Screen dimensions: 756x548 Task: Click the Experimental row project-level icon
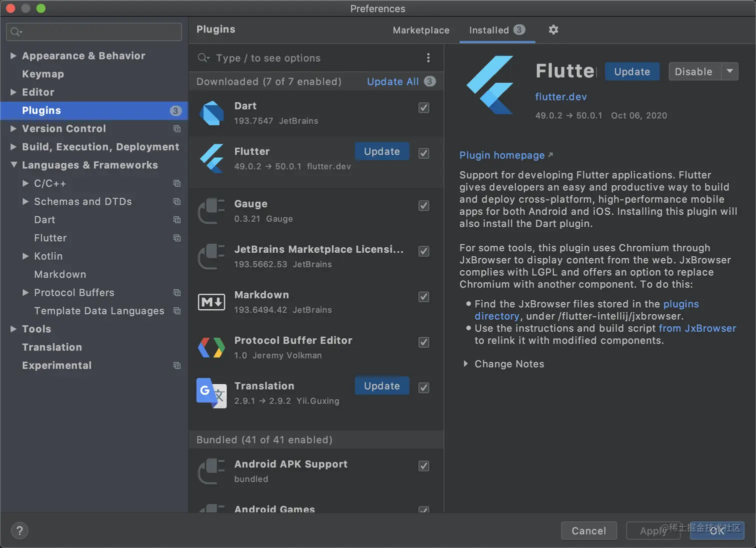(176, 365)
